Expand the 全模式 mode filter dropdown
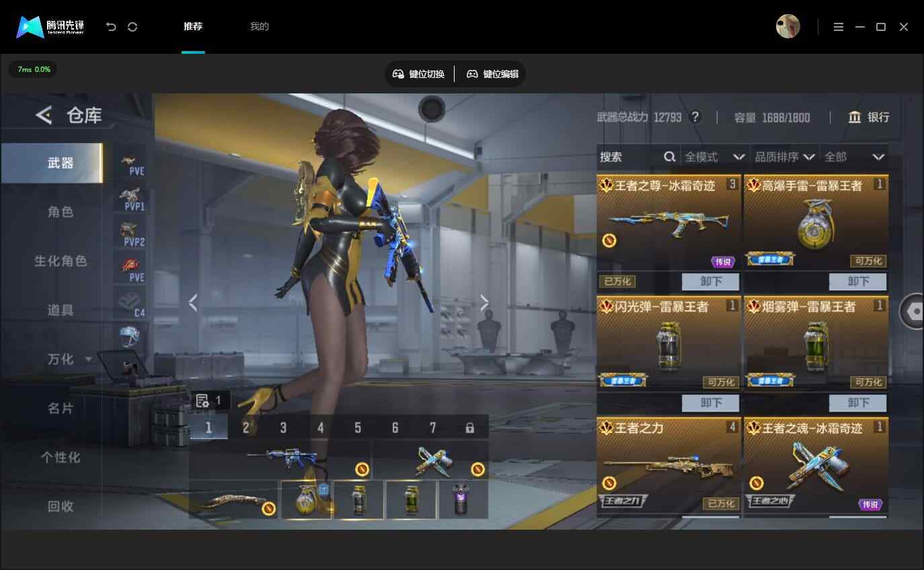The height and width of the screenshot is (570, 924). pyautogui.click(x=715, y=157)
